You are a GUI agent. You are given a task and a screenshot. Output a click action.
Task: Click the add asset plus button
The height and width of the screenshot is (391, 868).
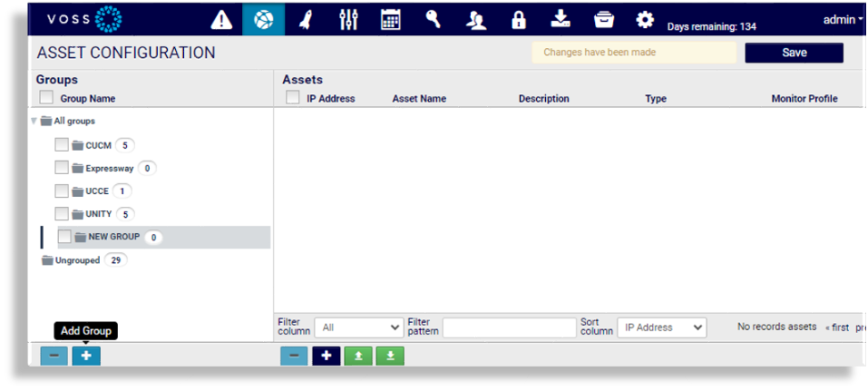[x=326, y=356]
